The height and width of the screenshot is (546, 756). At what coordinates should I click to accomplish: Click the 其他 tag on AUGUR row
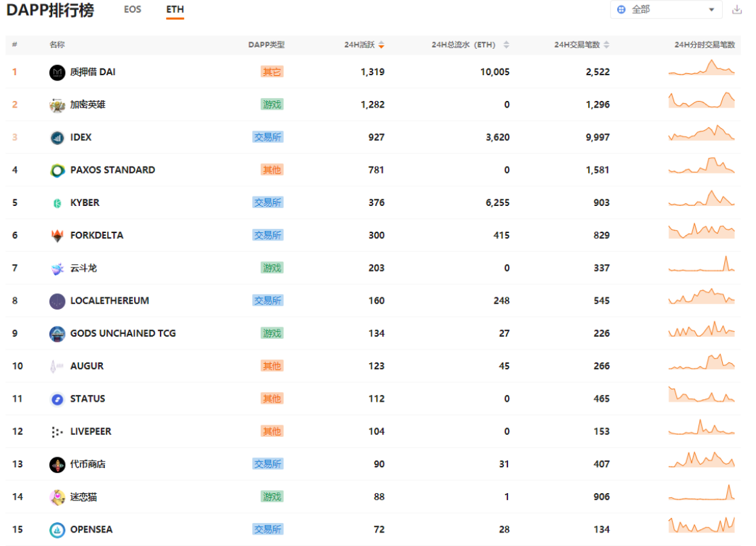(272, 366)
